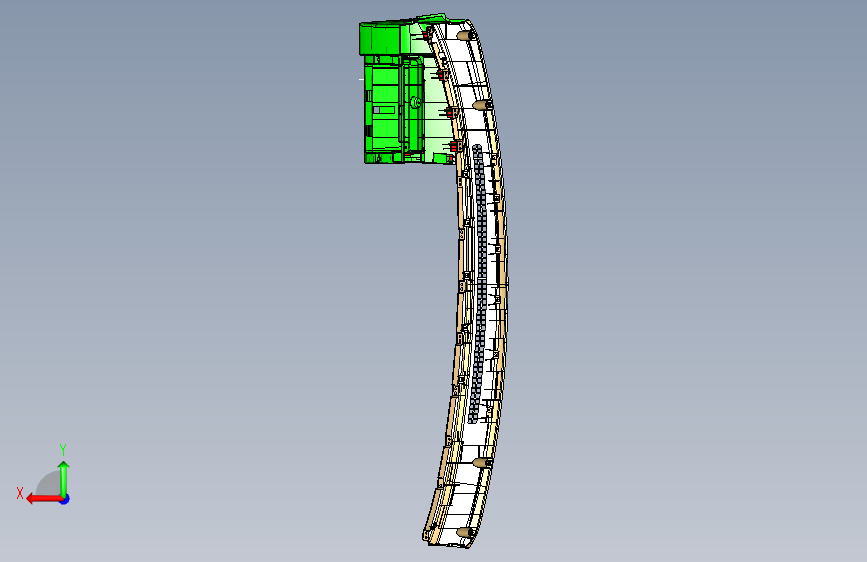Select the gray perforated strip on the curved panel
This screenshot has width=867, height=562.
click(478, 282)
